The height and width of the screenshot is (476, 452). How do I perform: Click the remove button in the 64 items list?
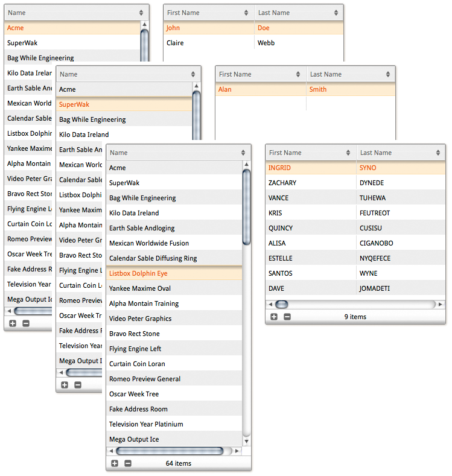coord(127,463)
